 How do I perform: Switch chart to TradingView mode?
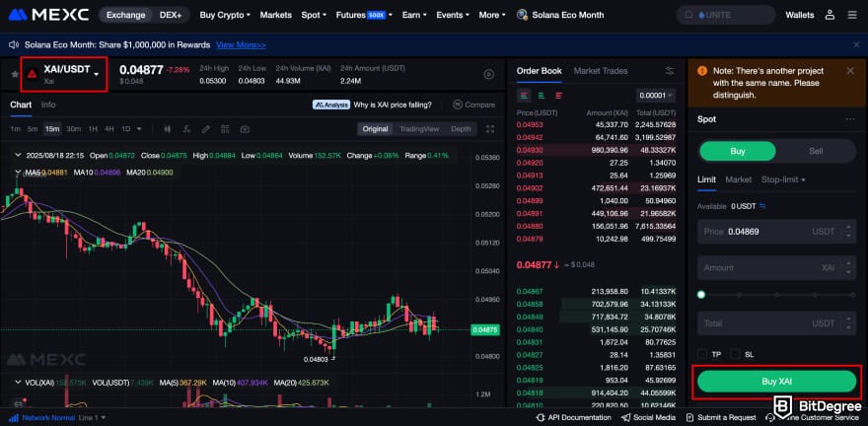tap(419, 129)
